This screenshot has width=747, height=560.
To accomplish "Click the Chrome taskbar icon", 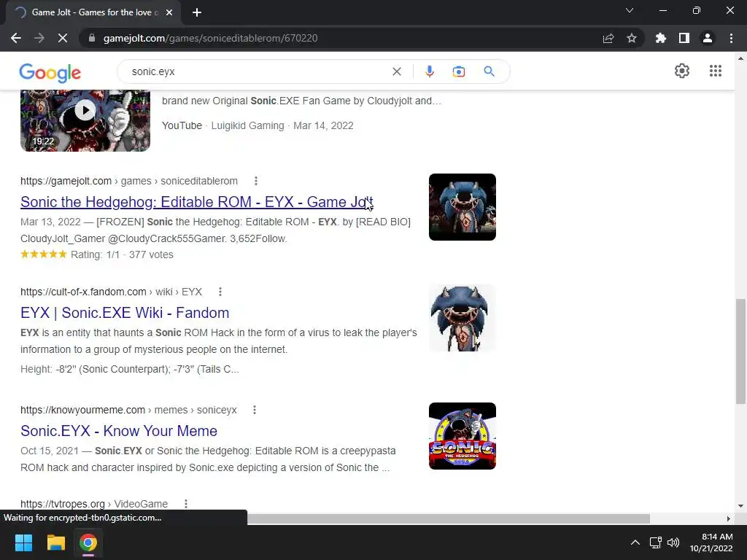I will (x=88, y=542).
